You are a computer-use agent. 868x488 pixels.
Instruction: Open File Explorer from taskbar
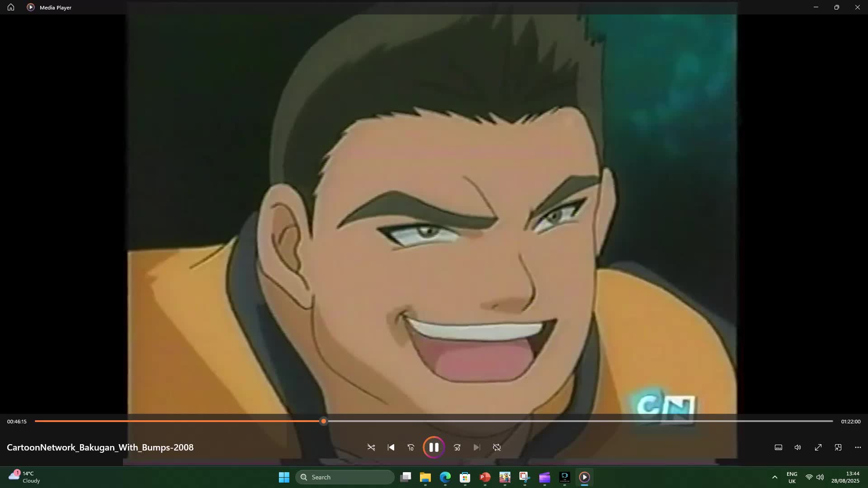425,477
